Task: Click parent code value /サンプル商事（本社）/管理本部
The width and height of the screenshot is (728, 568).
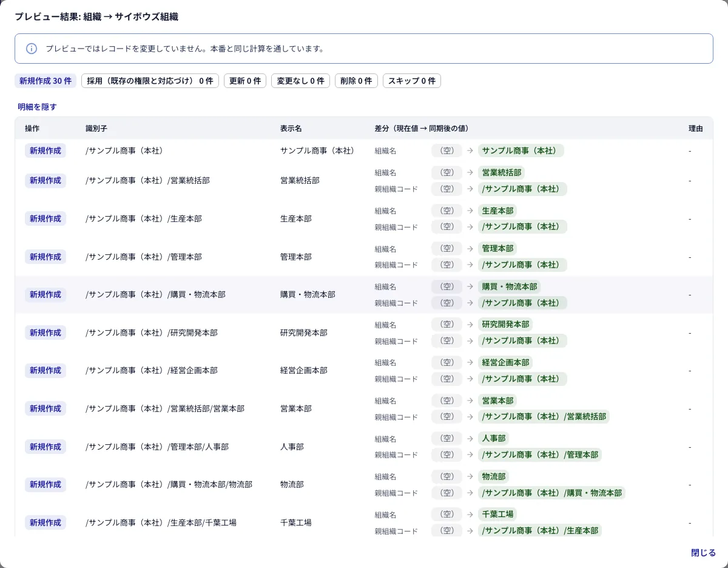Action: (x=540, y=455)
